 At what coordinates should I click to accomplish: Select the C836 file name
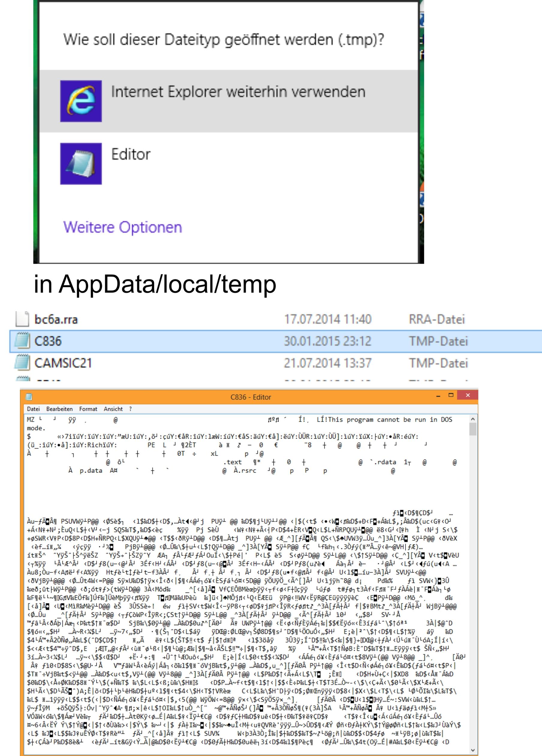tap(48, 341)
